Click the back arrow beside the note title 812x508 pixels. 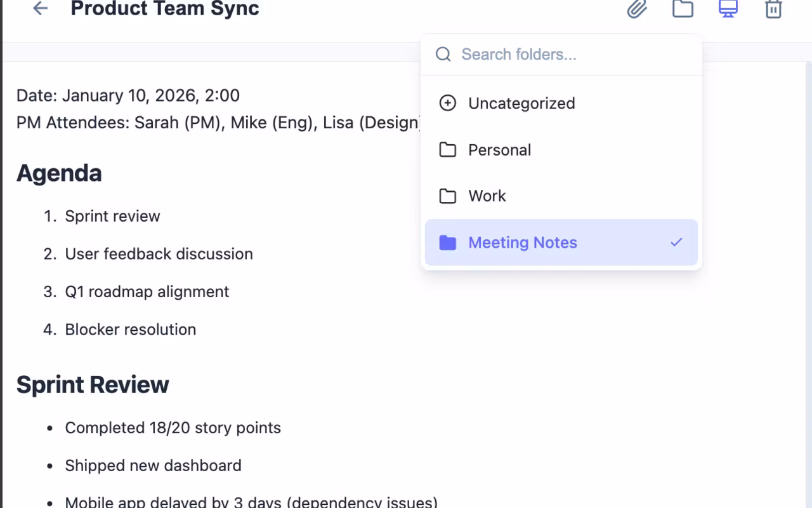41,9
